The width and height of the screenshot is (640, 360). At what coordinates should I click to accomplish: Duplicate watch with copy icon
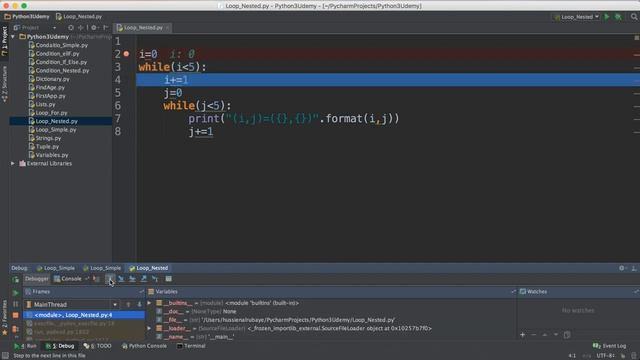point(567,335)
